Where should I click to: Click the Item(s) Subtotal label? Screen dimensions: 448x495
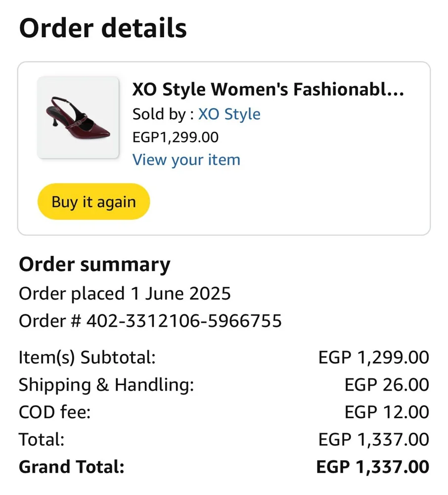pos(88,358)
